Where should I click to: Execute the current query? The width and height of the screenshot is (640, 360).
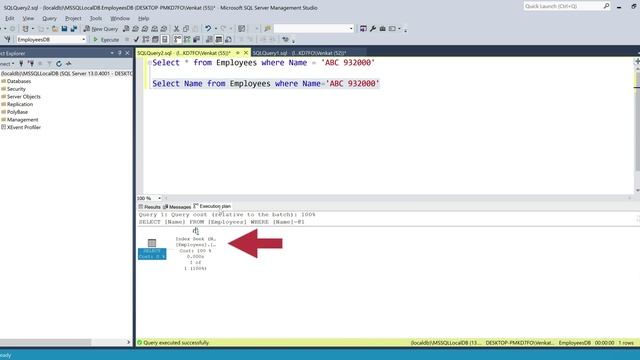click(x=106, y=40)
